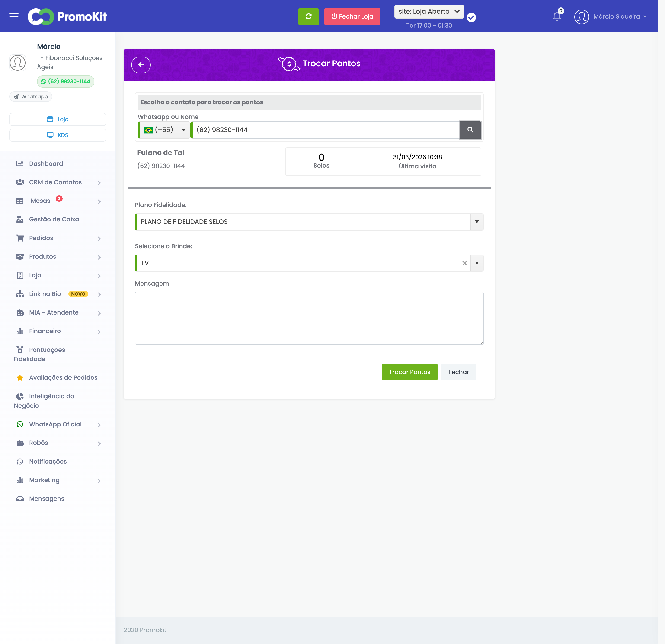This screenshot has width=665, height=644.
Task: Click the Whatsapp pill button
Action: 31,97
